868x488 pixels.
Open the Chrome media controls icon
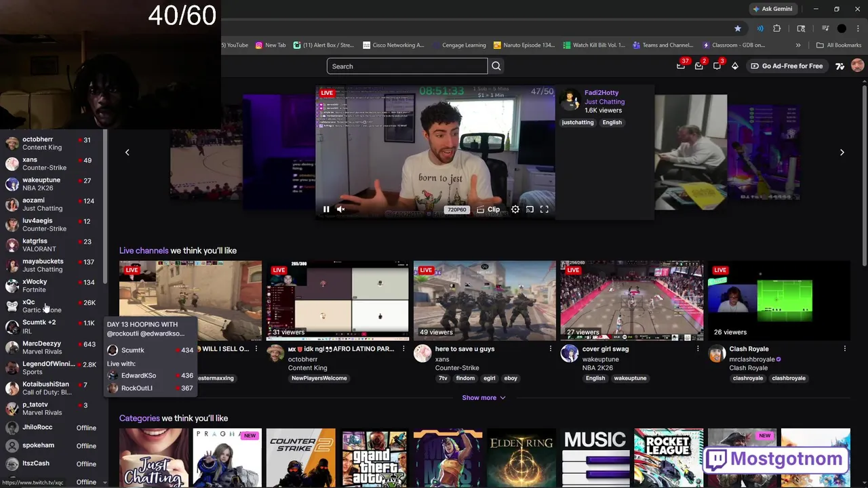825,28
